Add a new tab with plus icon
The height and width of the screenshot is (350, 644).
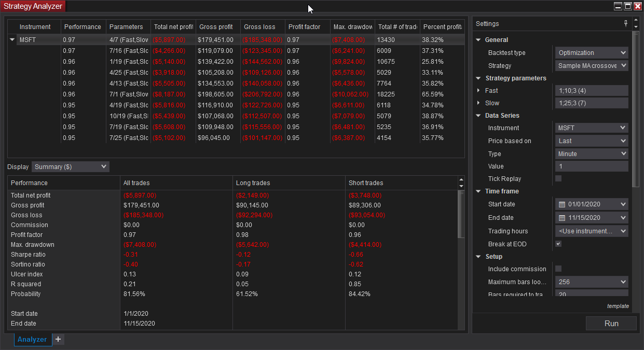coord(58,339)
